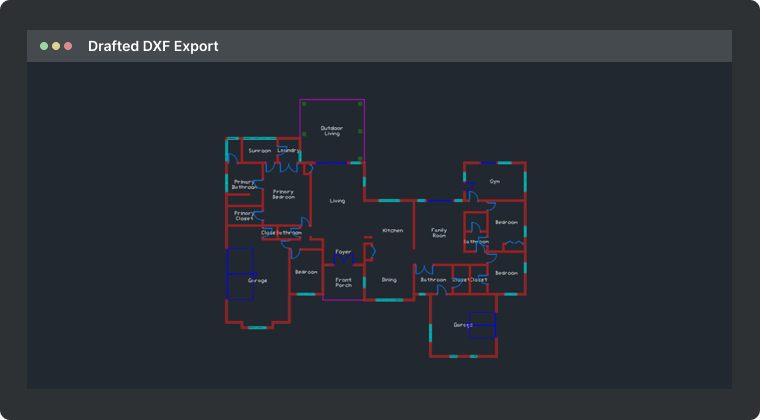Click the 'Laundry' room label
760x420 pixels.
pyautogui.click(x=288, y=150)
